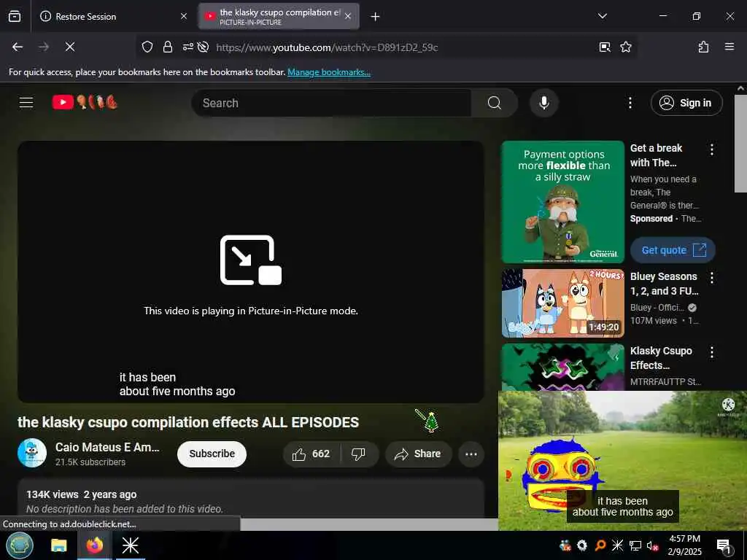Click the page vertical scrollbar thumb
747x560 pixels.
point(740,143)
